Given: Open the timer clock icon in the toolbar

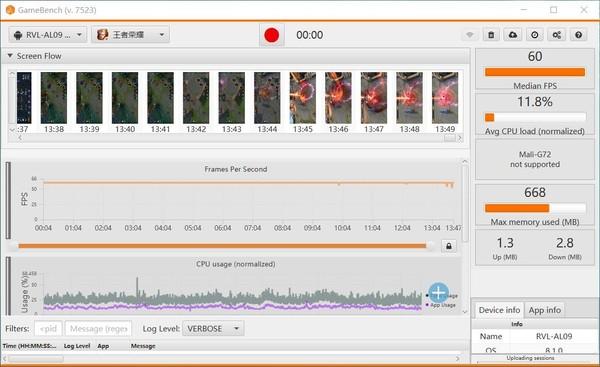Looking at the screenshot, I should (x=535, y=35).
